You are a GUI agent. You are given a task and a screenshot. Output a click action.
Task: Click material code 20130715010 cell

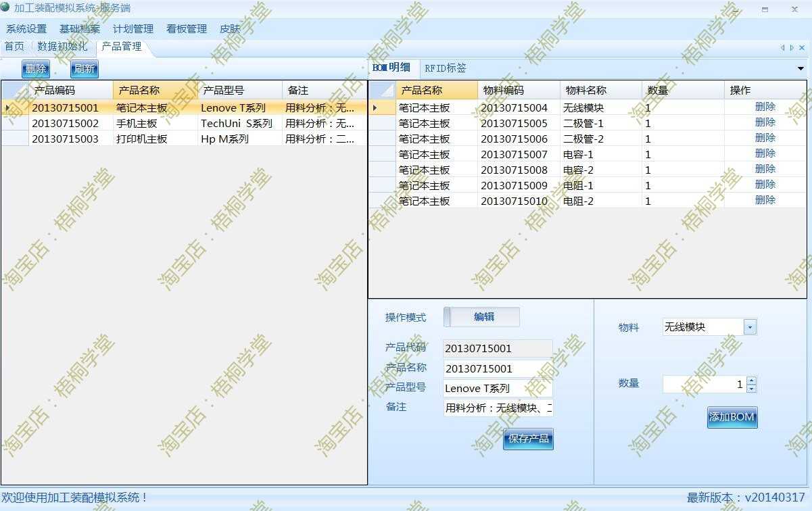click(x=519, y=201)
